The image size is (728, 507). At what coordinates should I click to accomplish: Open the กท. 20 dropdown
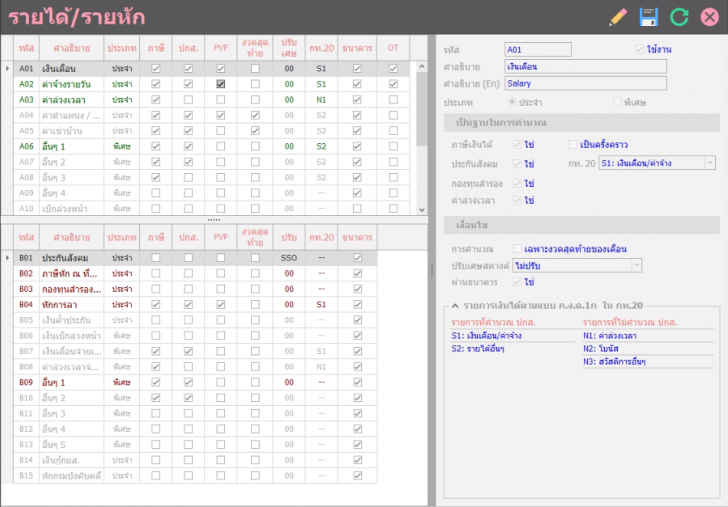[x=710, y=163]
